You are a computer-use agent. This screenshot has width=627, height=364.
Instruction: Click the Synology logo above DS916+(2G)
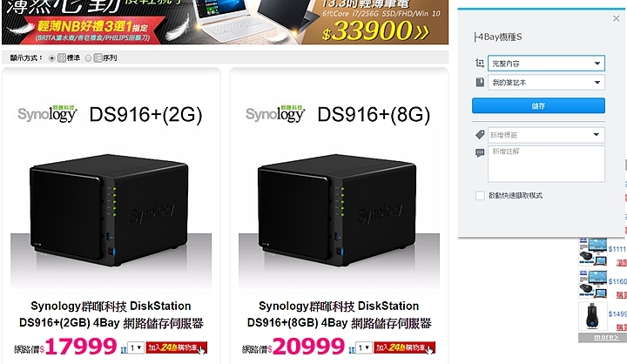pos(47,113)
